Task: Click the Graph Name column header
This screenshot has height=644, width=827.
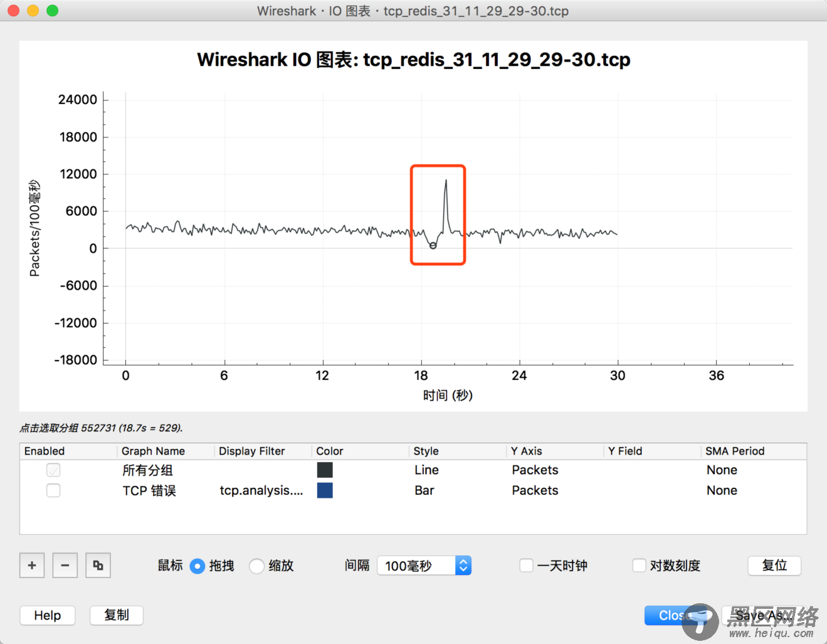Action: click(x=166, y=451)
